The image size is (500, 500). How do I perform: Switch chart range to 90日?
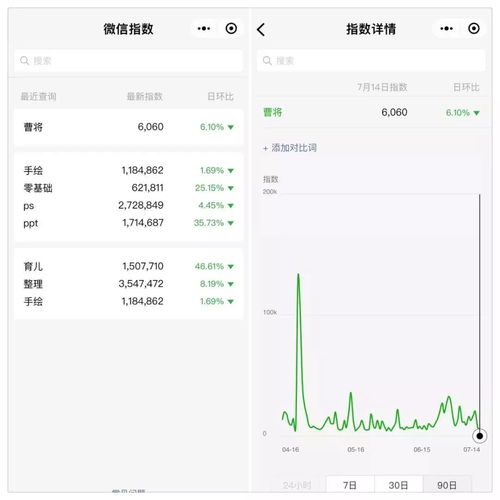tap(447, 485)
